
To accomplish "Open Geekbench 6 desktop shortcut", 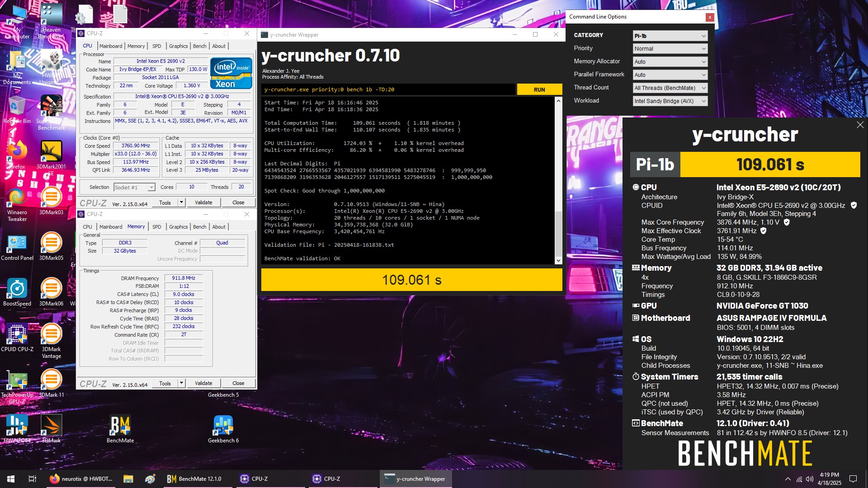I will [x=223, y=429].
